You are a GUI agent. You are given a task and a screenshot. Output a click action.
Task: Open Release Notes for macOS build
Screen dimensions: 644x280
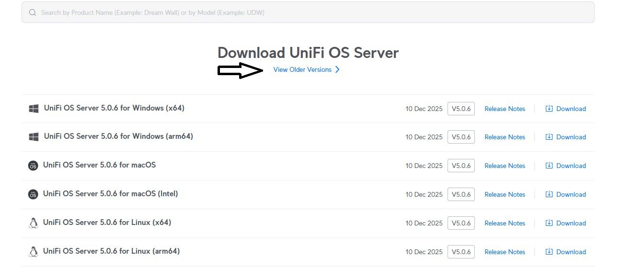(505, 166)
